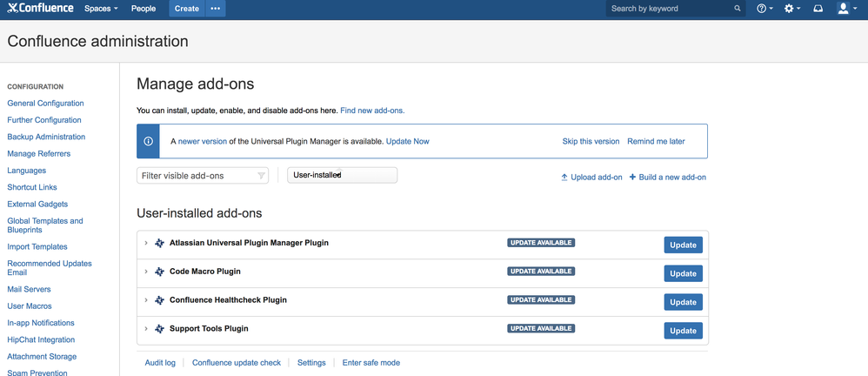
Task: Click Update Available badge for Atlassian Universal Plugin Manager
Action: (x=541, y=243)
